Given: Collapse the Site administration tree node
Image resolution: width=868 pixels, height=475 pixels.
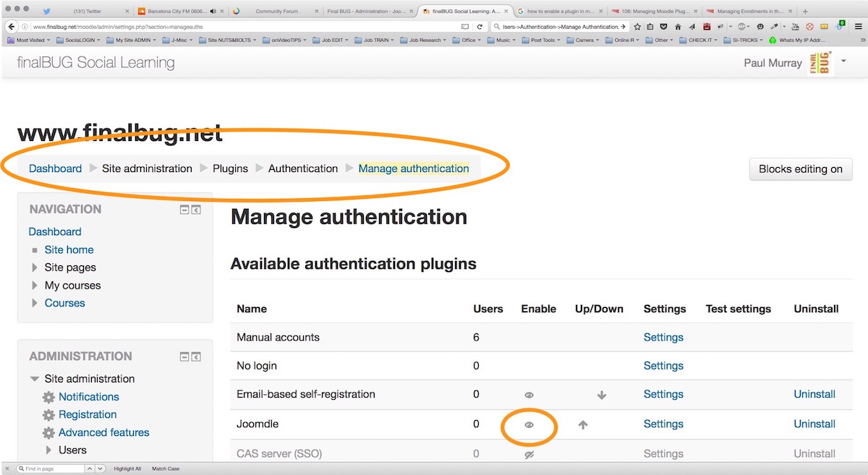Looking at the screenshot, I should [35, 379].
